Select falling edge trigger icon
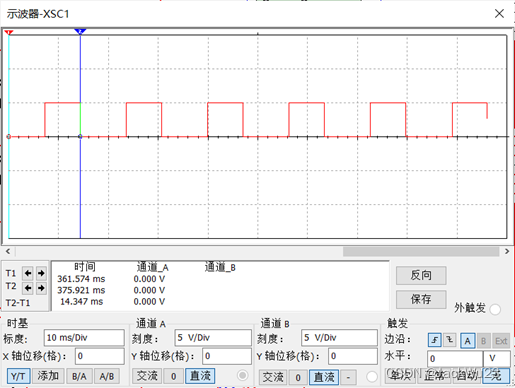This screenshot has height=388, width=515. pyautogui.click(x=450, y=340)
